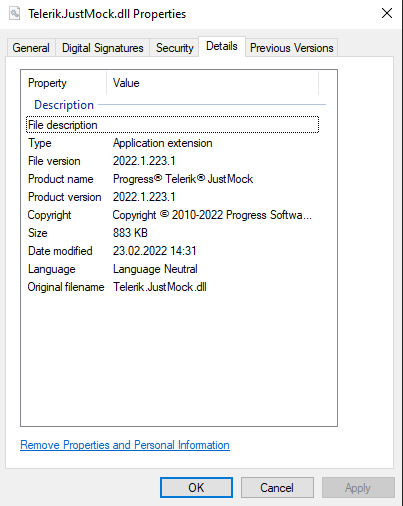The image size is (403, 506).
Task: Close the Properties dialog
Action: point(387,13)
